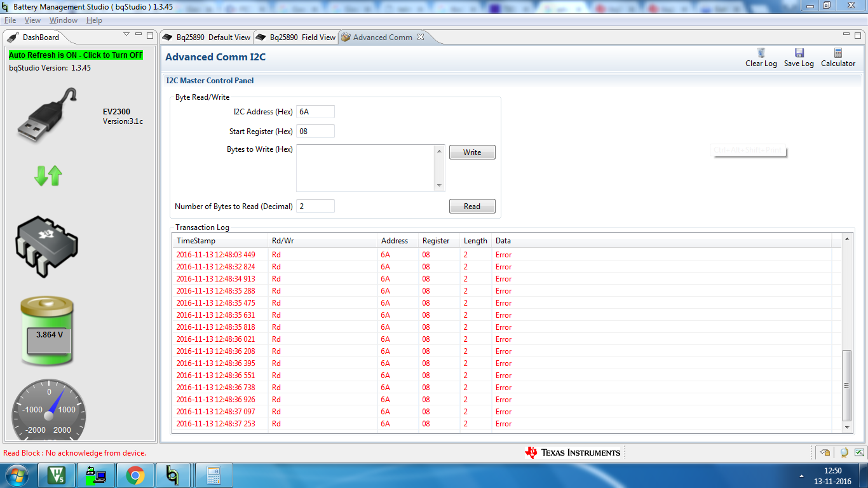Screen dimensions: 868x488
Task: Click the Read button
Action: (x=472, y=207)
